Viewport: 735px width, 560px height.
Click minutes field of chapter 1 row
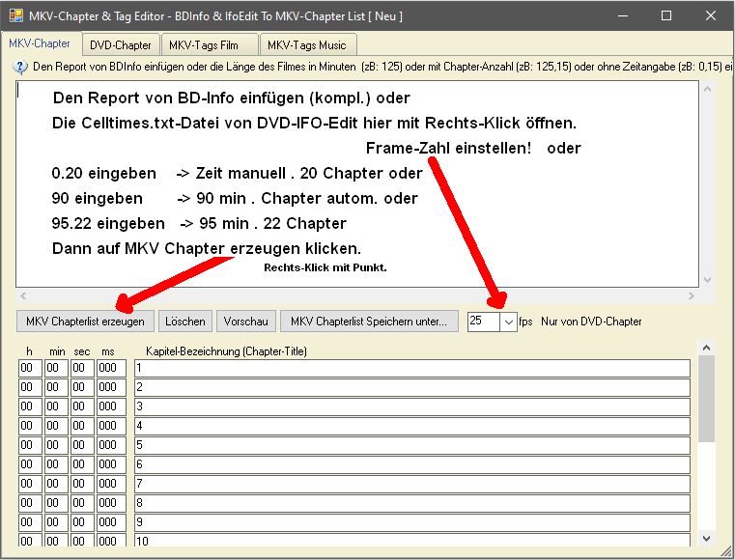click(x=57, y=368)
